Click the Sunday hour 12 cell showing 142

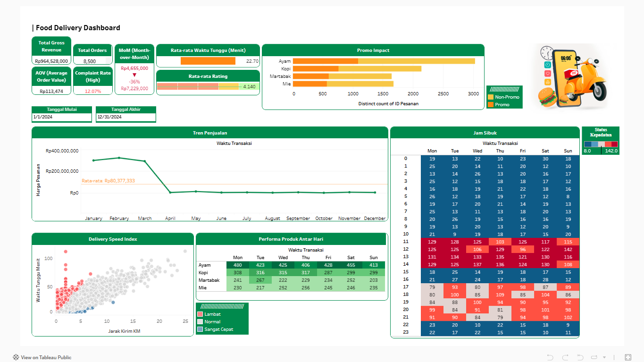pyautogui.click(x=568, y=249)
